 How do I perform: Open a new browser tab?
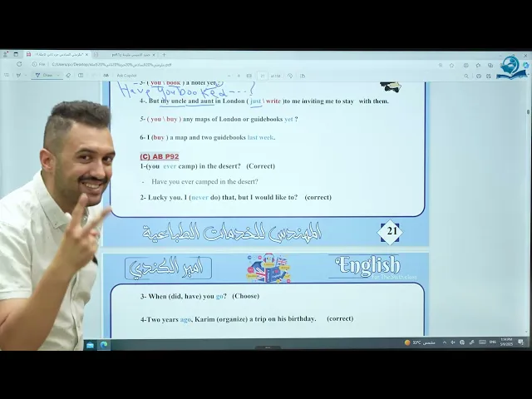(164, 55)
